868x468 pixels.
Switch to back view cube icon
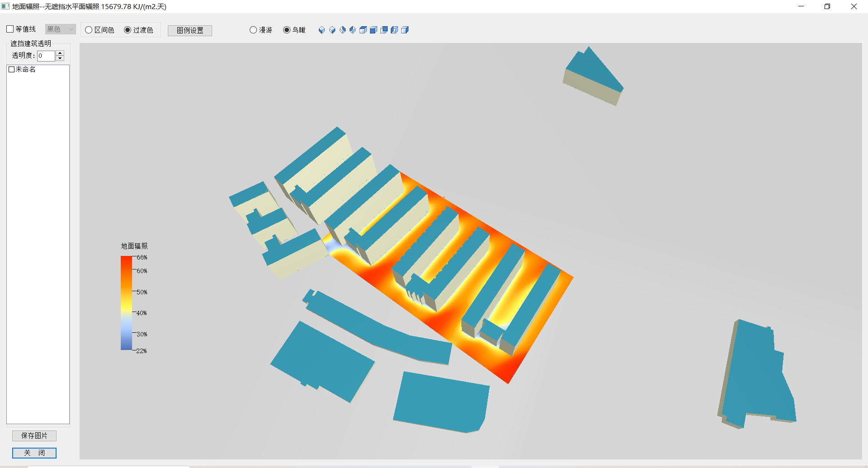[x=384, y=30]
